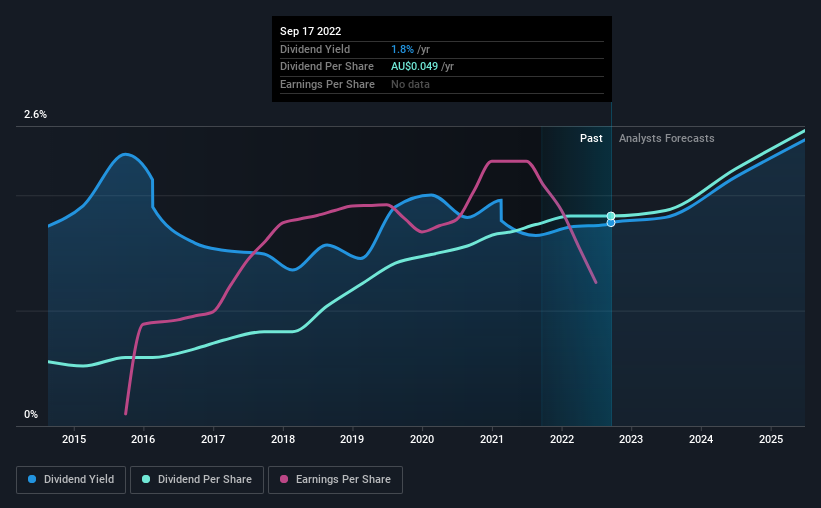Image resolution: width=821 pixels, height=508 pixels.
Task: Toggle the Dividend Yield legend button
Action: point(71,480)
